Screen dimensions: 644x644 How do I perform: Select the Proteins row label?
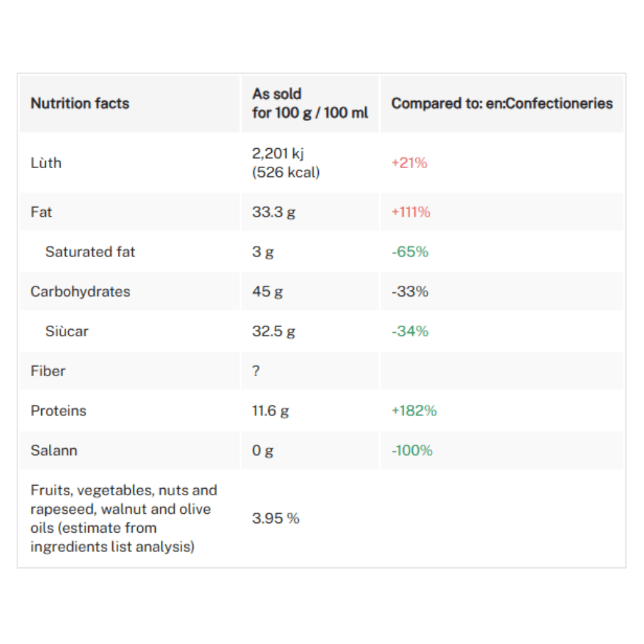59,411
